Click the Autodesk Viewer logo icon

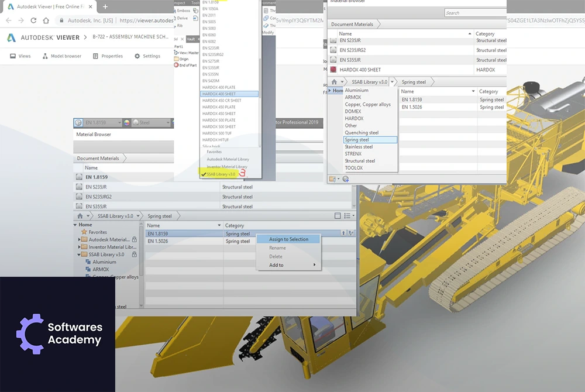[x=12, y=37]
